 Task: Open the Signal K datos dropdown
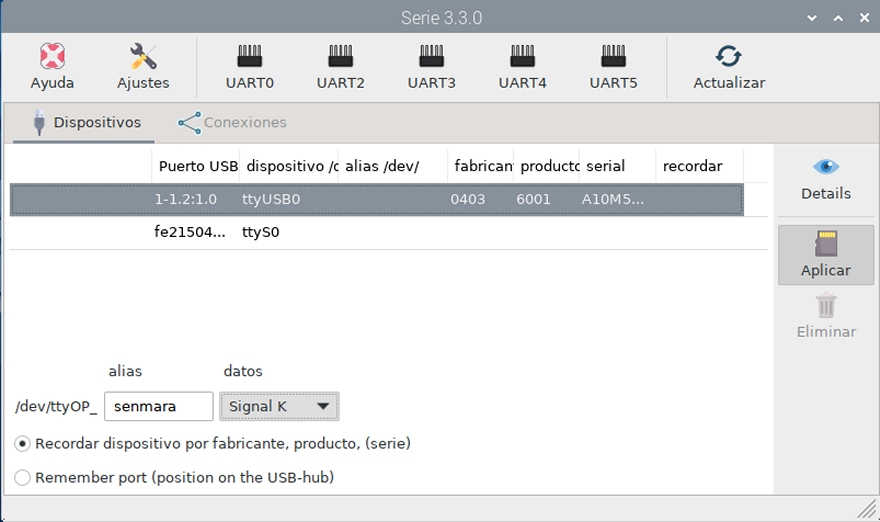279,406
